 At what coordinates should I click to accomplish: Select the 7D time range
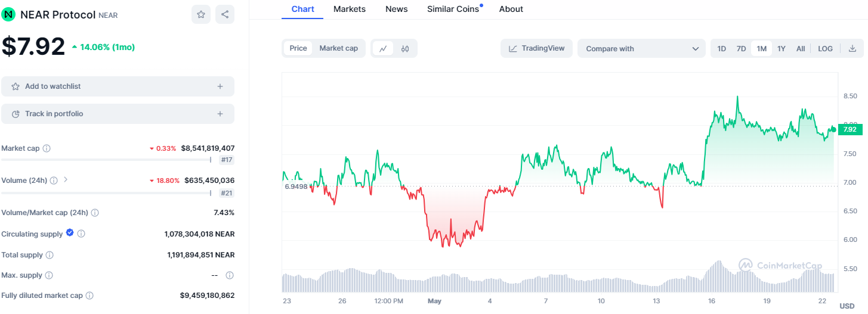(741, 48)
